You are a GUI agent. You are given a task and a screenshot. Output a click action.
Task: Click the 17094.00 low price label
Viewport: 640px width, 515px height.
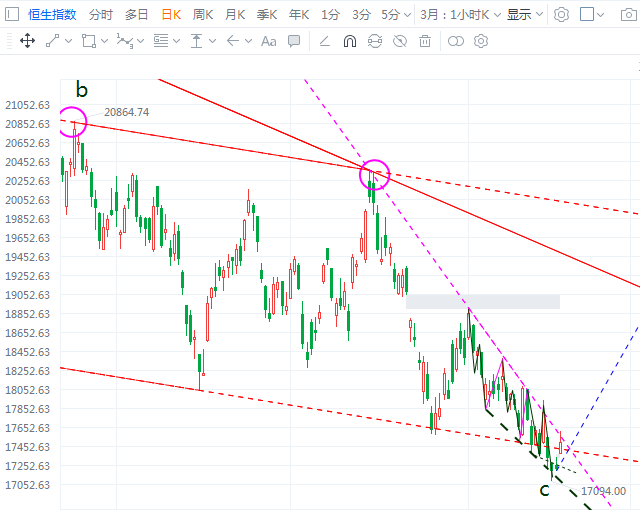point(603,491)
